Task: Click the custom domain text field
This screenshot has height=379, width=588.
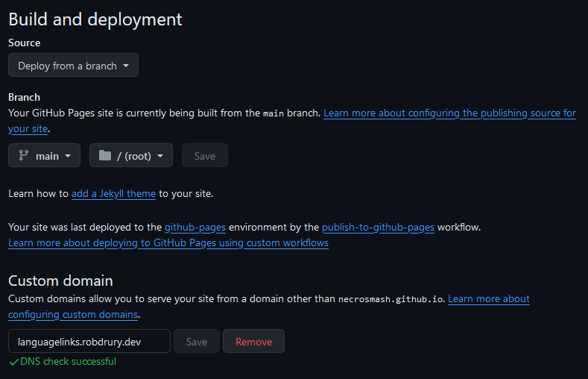Action: tap(89, 342)
